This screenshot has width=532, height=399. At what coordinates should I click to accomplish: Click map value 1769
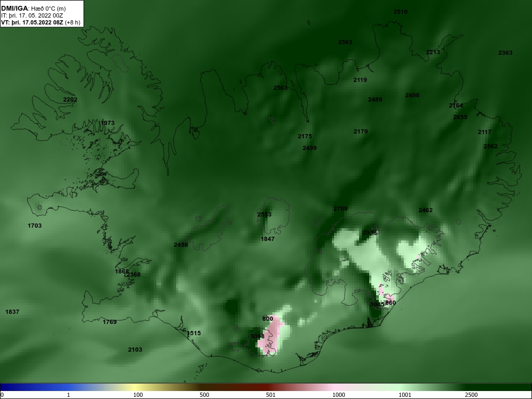pyautogui.click(x=110, y=322)
